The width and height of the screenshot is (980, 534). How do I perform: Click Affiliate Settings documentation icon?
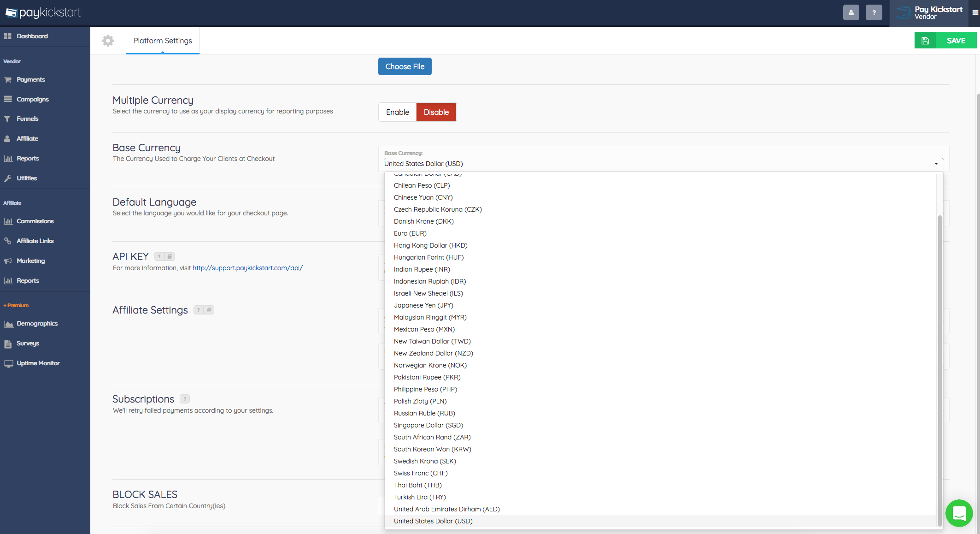209,310
